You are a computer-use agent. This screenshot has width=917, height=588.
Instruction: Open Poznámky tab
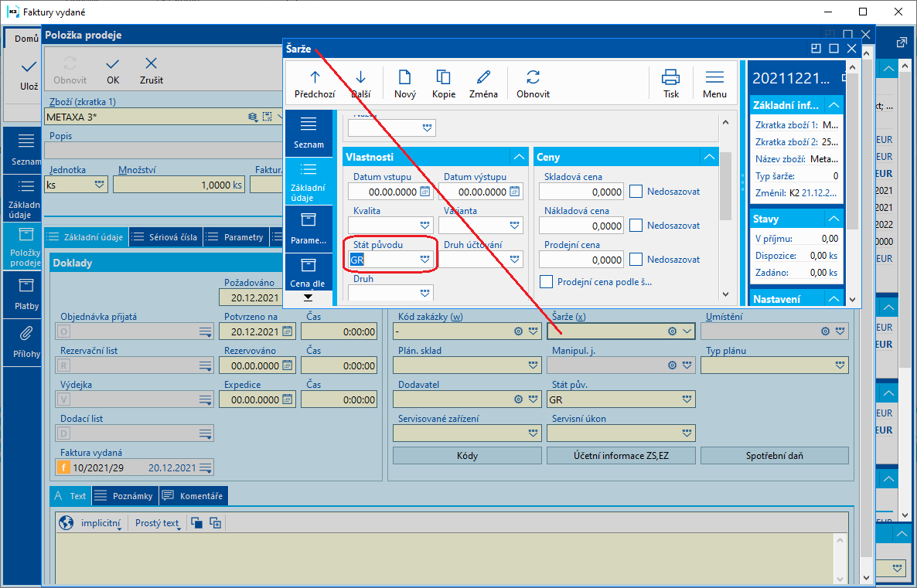124,495
